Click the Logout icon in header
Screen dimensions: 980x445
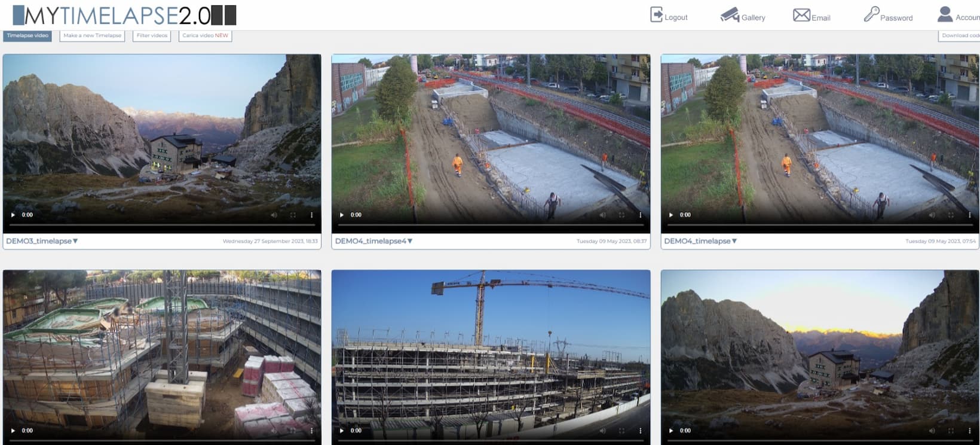coord(657,15)
